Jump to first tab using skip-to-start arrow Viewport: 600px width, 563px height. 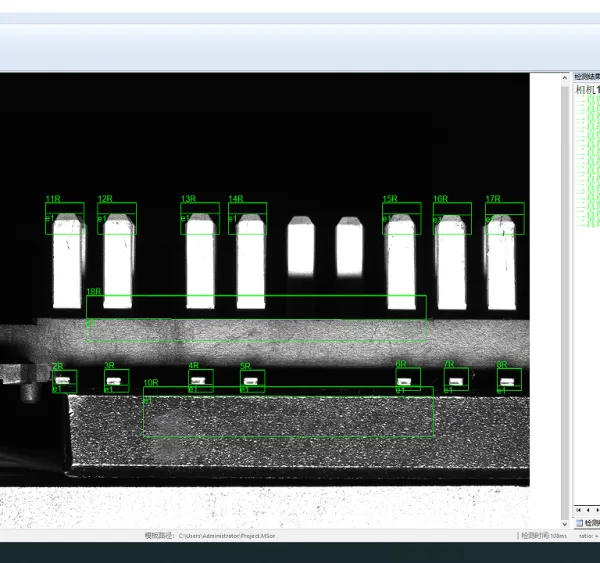579,510
